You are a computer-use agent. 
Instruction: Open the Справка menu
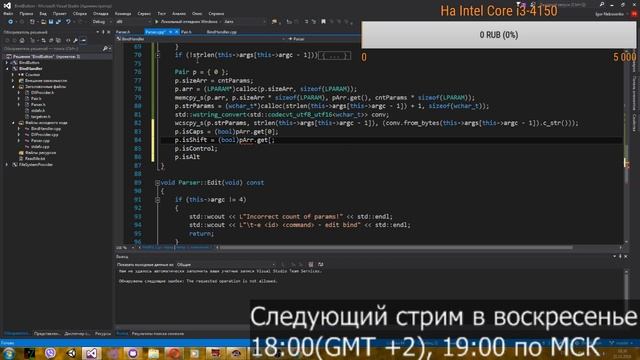coord(216,13)
